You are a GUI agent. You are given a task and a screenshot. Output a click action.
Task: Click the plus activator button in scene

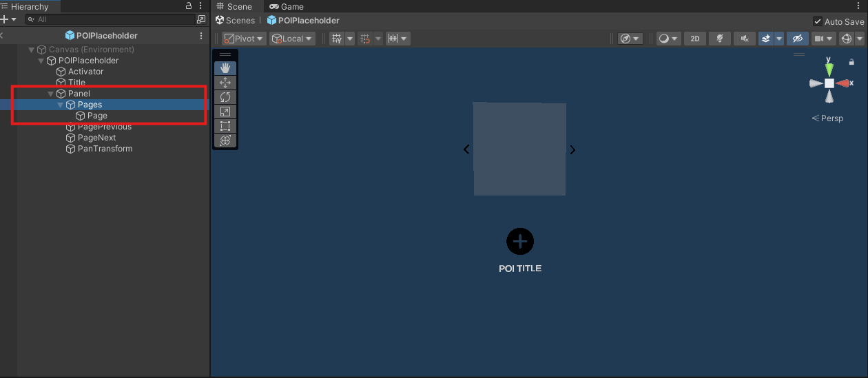[520, 241]
